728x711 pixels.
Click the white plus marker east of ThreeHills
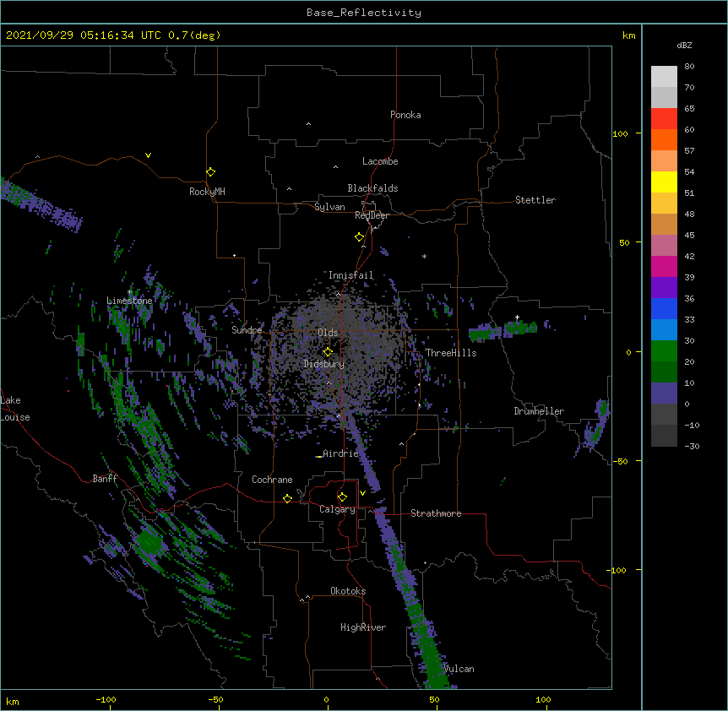point(517,318)
